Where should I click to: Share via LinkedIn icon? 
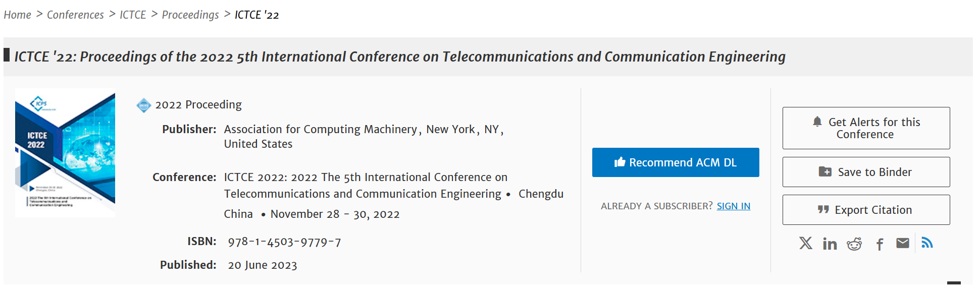coord(830,244)
